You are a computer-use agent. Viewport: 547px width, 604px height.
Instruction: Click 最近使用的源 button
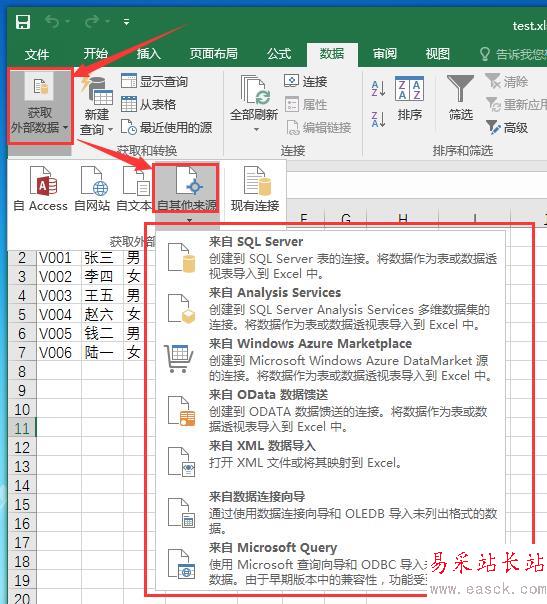166,128
